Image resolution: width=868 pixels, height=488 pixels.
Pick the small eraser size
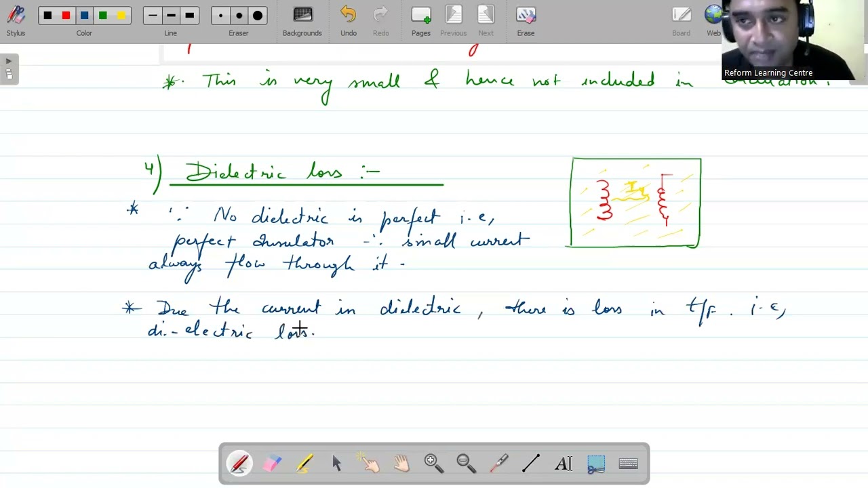[x=220, y=16]
